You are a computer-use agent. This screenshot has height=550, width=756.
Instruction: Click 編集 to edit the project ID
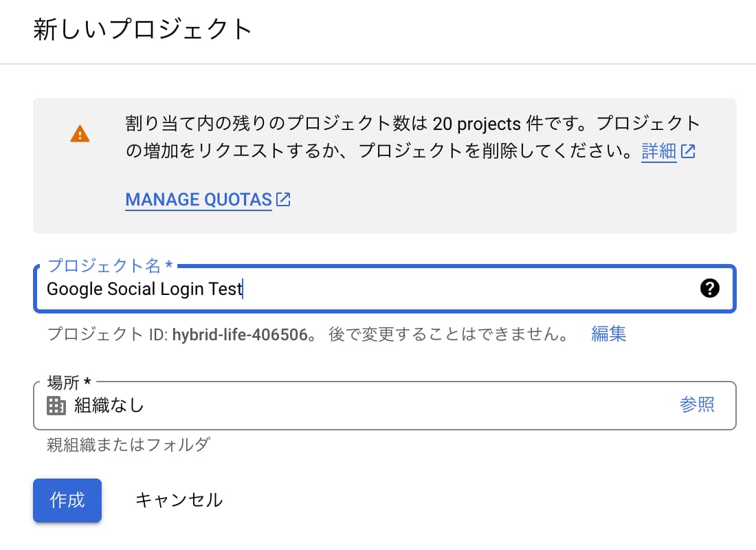(608, 334)
